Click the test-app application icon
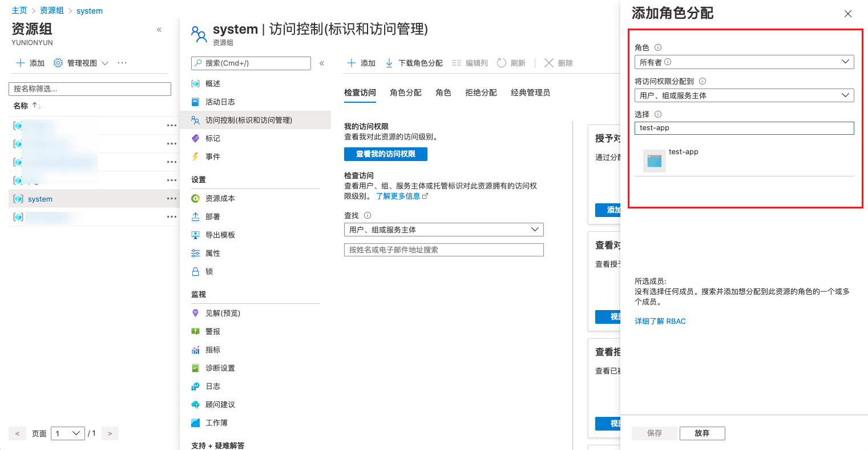The width and height of the screenshot is (868, 450). tap(654, 161)
